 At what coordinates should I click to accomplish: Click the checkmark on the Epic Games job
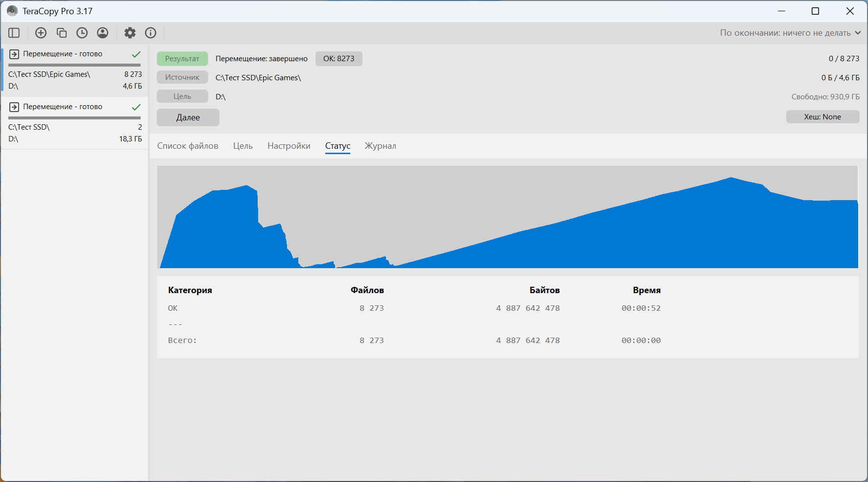136,54
